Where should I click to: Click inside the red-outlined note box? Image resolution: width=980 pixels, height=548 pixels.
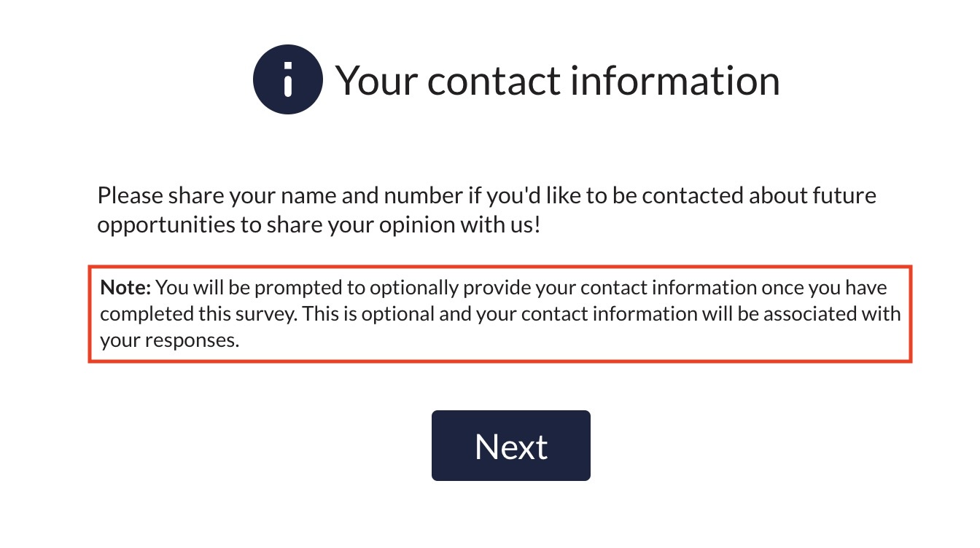pyautogui.click(x=500, y=313)
